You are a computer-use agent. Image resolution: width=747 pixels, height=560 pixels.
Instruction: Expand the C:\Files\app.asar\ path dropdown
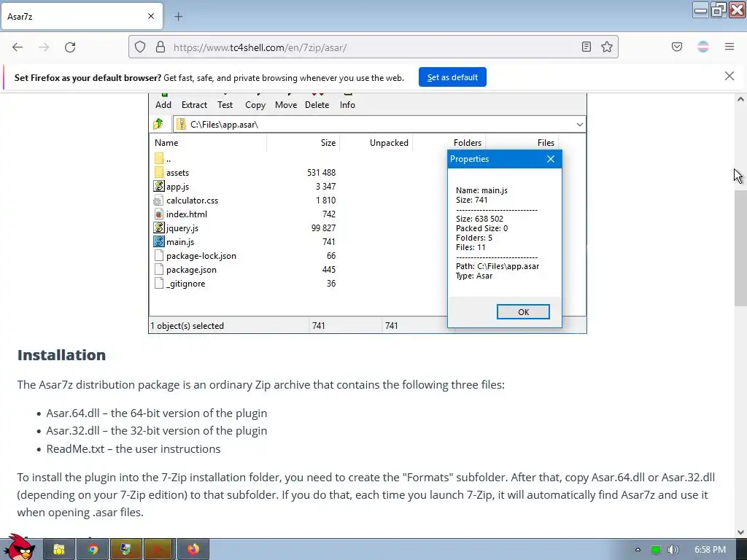pyautogui.click(x=579, y=125)
